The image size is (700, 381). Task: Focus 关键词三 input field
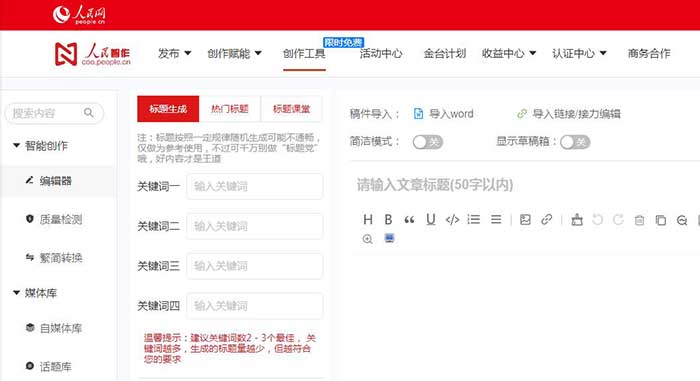[254, 266]
